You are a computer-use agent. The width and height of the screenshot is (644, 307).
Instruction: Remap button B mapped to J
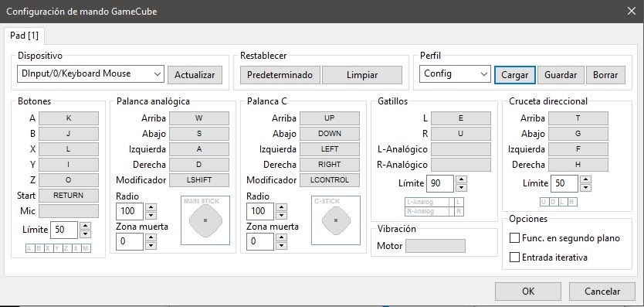tap(69, 134)
